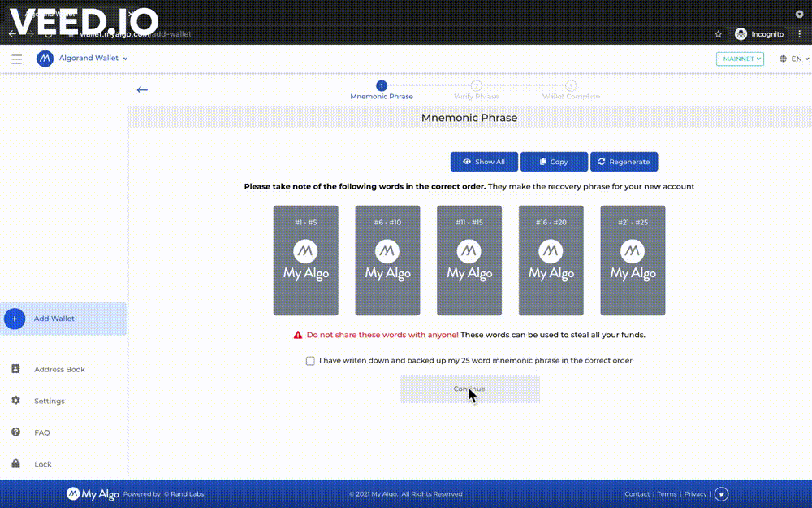Open the EN language dropdown
812x508 pixels.
point(800,59)
